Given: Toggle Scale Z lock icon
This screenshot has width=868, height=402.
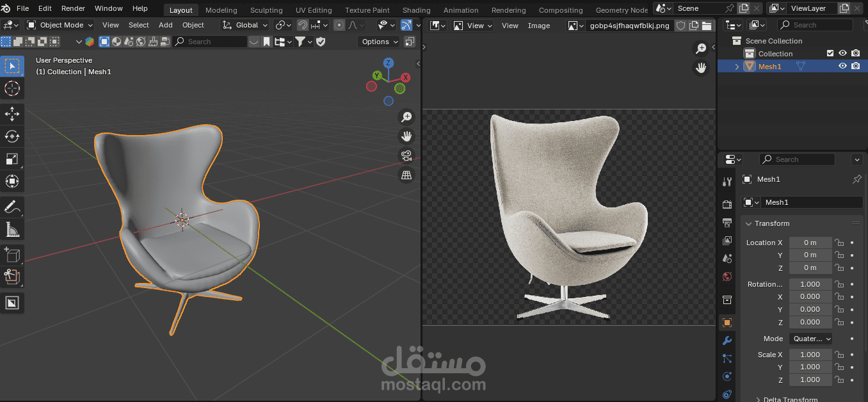Looking at the screenshot, I should pos(839,380).
